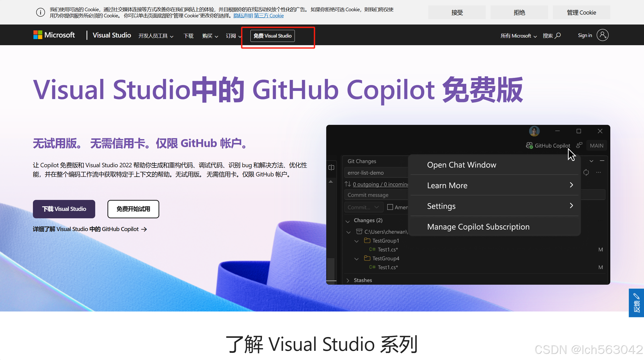Accept cookies with the 接受 button
The height and width of the screenshot is (360, 644).
tap(457, 13)
